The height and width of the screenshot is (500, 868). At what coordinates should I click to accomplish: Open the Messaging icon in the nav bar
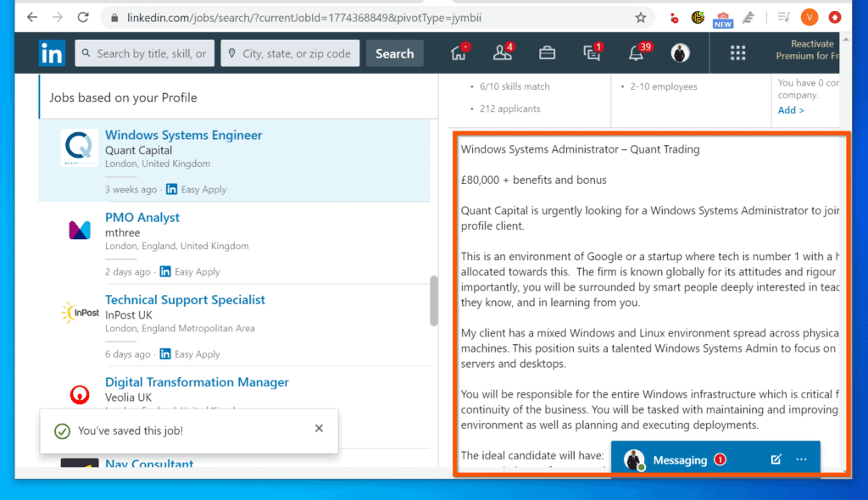(592, 53)
